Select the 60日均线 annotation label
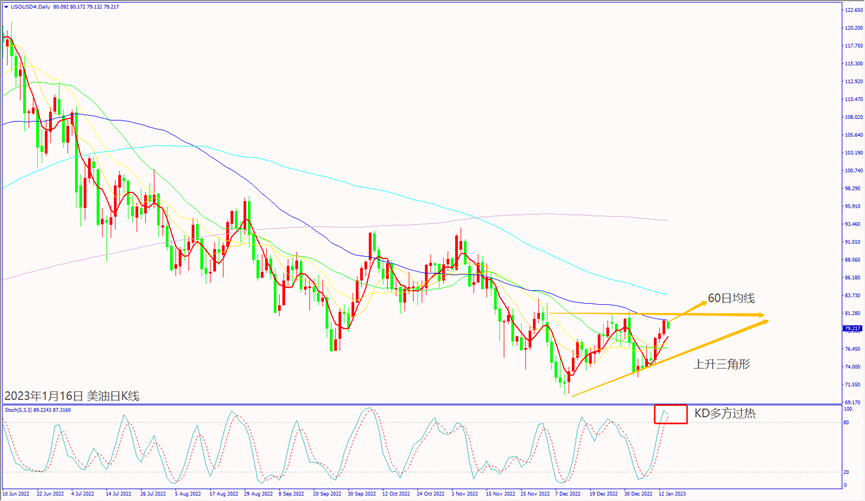The image size is (865, 501). coord(733,298)
